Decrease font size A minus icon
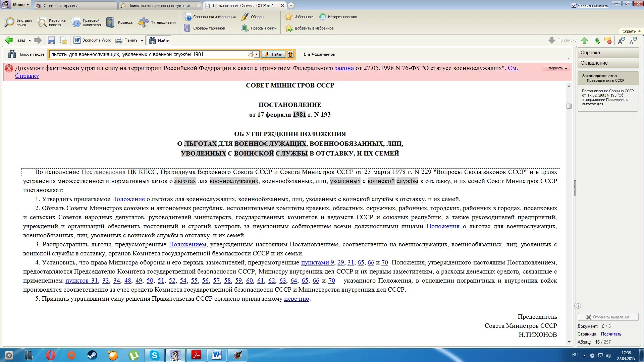This screenshot has height=362, width=644. 633,41
